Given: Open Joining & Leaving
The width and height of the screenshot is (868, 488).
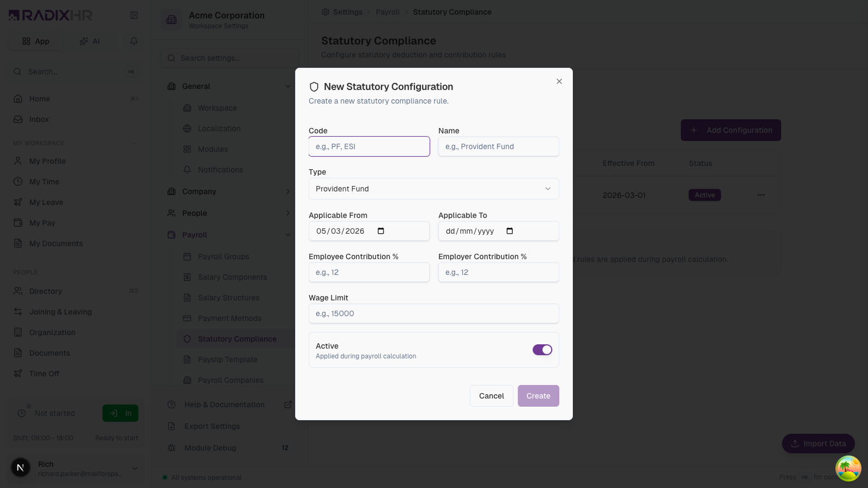Looking at the screenshot, I should pos(75,312).
